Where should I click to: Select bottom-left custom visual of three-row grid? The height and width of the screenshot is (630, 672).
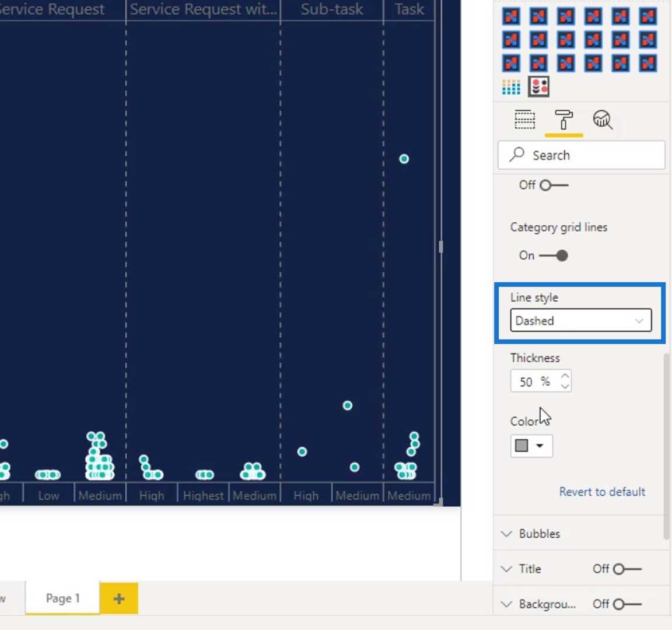[x=511, y=64]
